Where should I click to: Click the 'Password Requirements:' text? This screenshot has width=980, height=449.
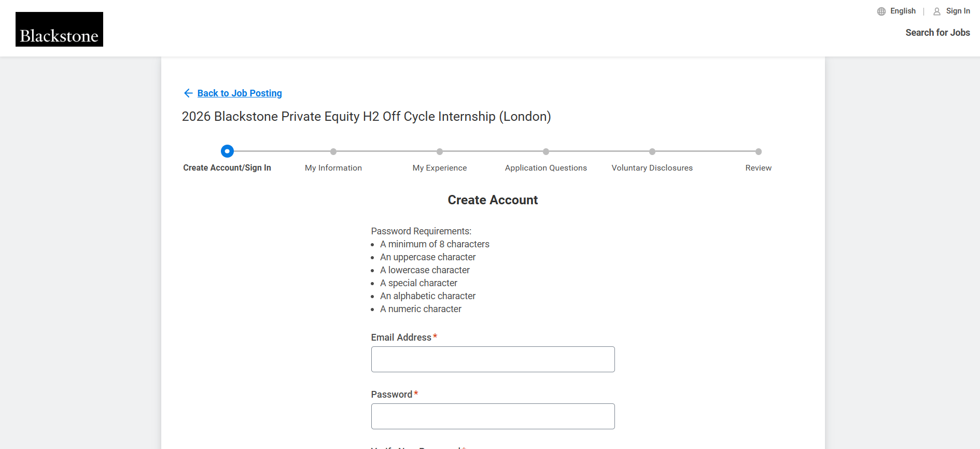(x=421, y=231)
